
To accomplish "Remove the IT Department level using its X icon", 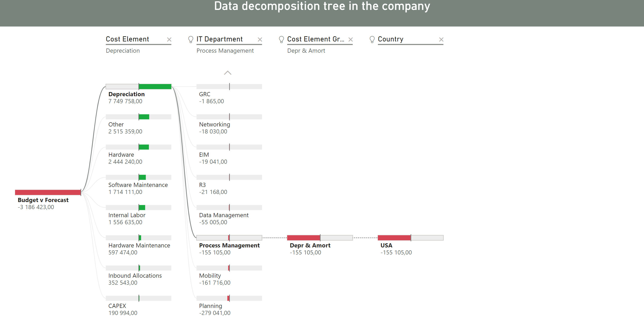I will [260, 39].
